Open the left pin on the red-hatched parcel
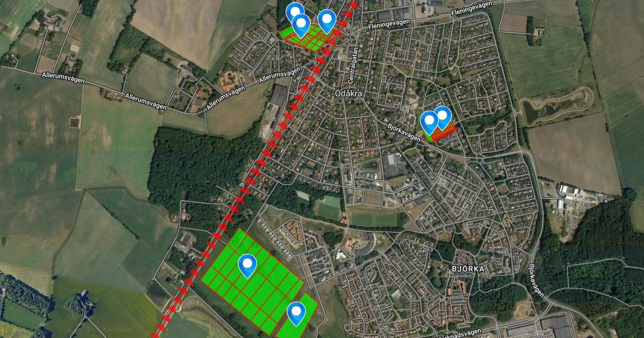Viewport: 644px width, 338px height. 429,123
